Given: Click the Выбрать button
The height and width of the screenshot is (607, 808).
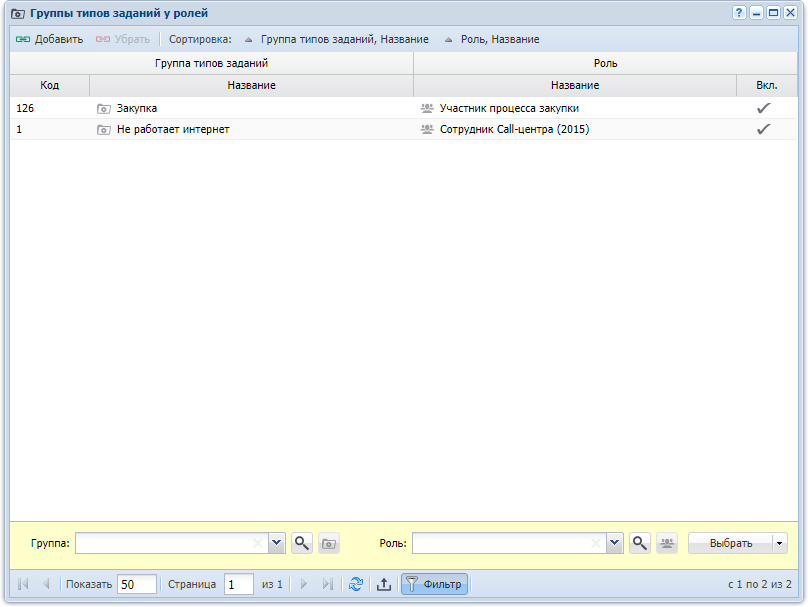Looking at the screenshot, I should (x=731, y=543).
